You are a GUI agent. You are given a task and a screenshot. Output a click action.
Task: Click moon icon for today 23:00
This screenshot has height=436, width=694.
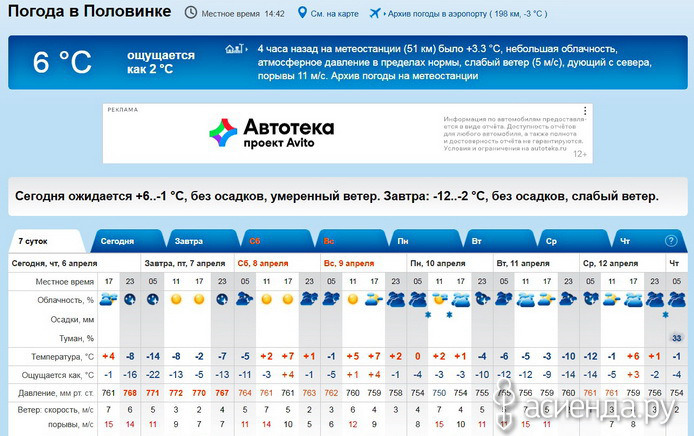tap(130, 300)
